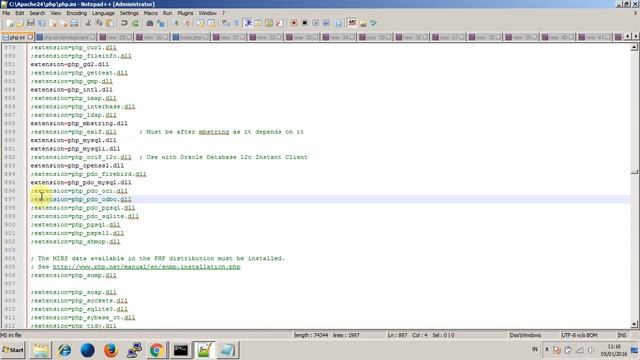Save the current file with the floppy icon
The image size is (640, 360).
click(x=31, y=23)
